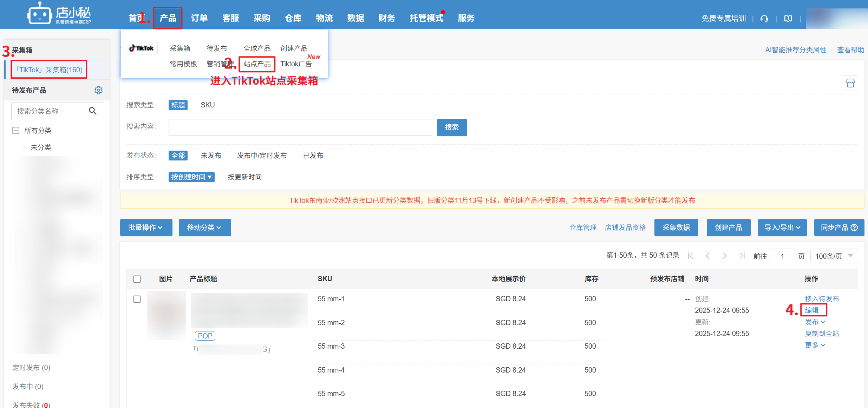Click the magnifier icon in category search
Image resolution: width=868 pixels, height=408 pixels.
(x=93, y=111)
